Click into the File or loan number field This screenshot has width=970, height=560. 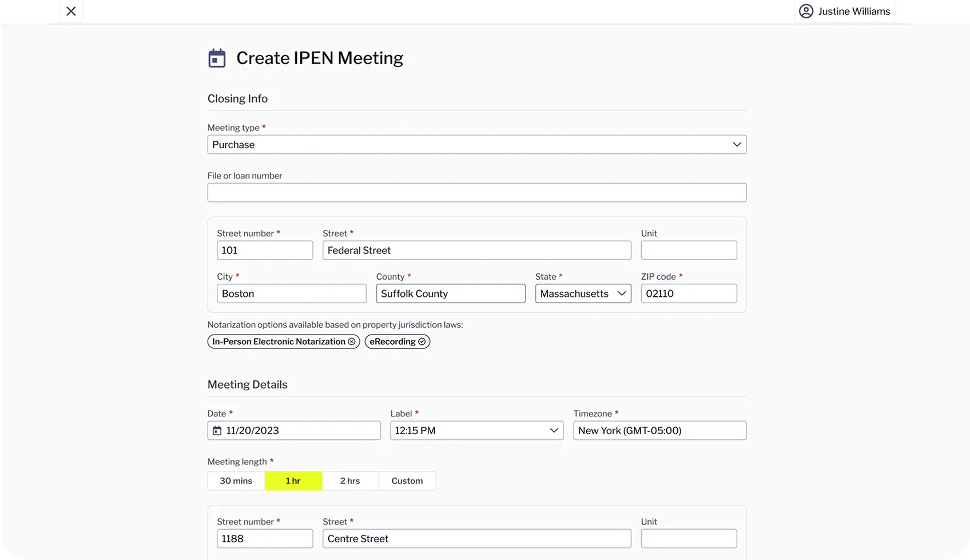click(x=476, y=193)
